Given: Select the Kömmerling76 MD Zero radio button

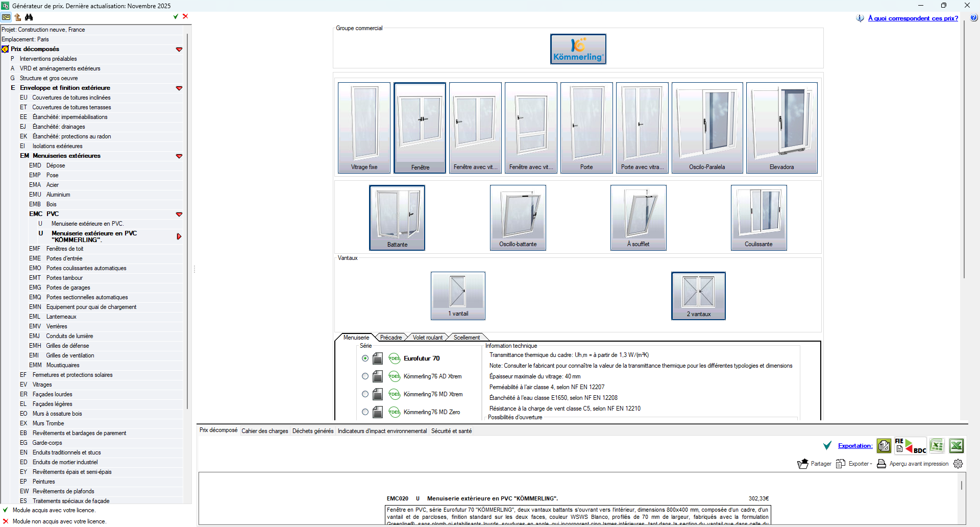Looking at the screenshot, I should click(365, 412).
